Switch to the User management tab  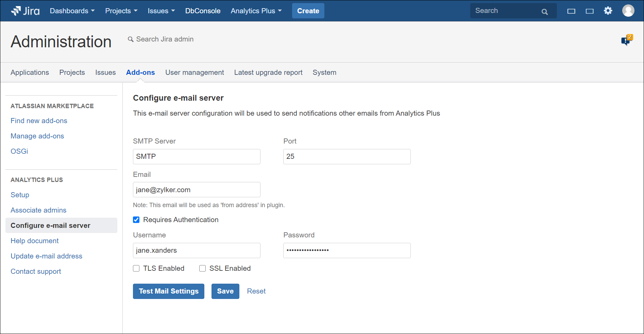(x=194, y=72)
